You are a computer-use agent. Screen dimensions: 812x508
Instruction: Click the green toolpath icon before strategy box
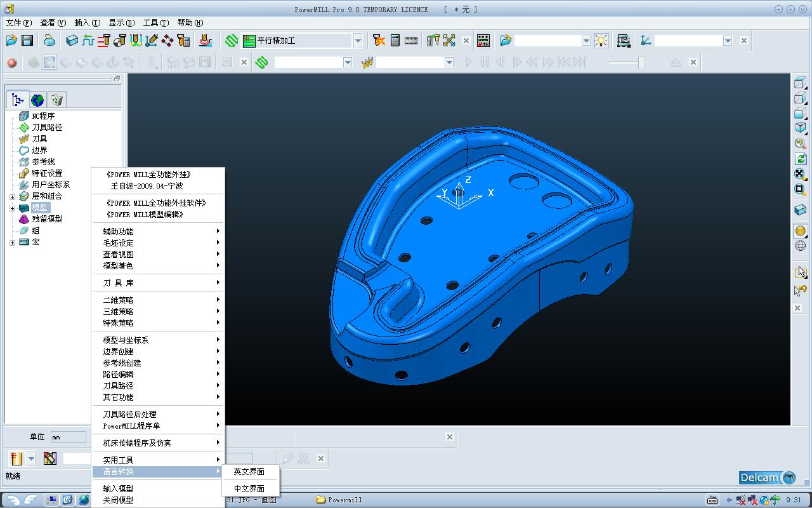pos(232,41)
